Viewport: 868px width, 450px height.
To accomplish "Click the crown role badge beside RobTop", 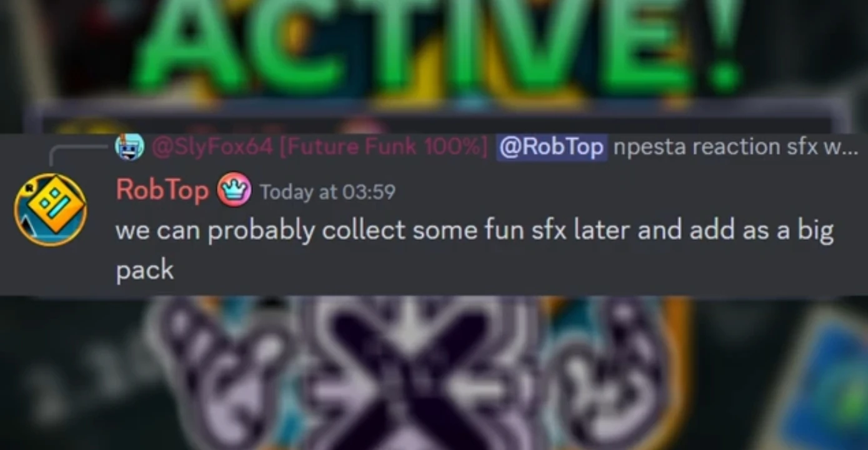I will pos(234,189).
